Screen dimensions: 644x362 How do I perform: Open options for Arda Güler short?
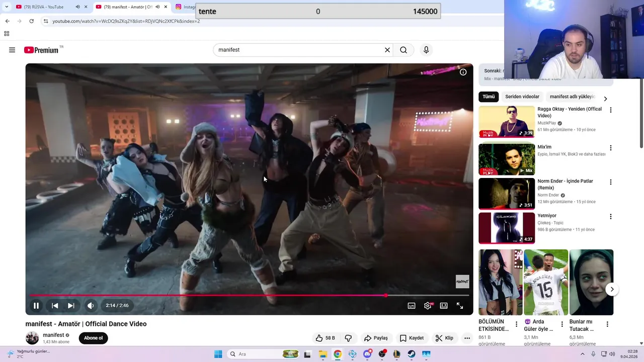coord(562,324)
